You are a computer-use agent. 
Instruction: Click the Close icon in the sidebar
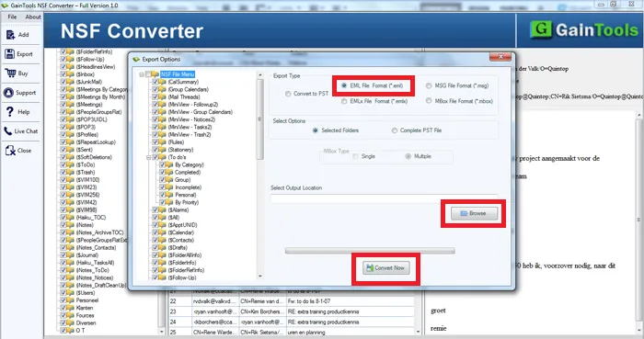10,151
